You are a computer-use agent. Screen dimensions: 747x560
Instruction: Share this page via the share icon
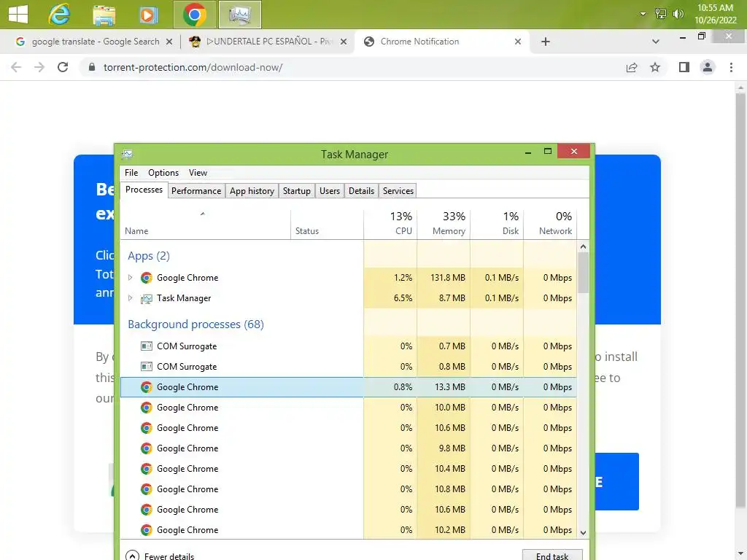pyautogui.click(x=632, y=67)
